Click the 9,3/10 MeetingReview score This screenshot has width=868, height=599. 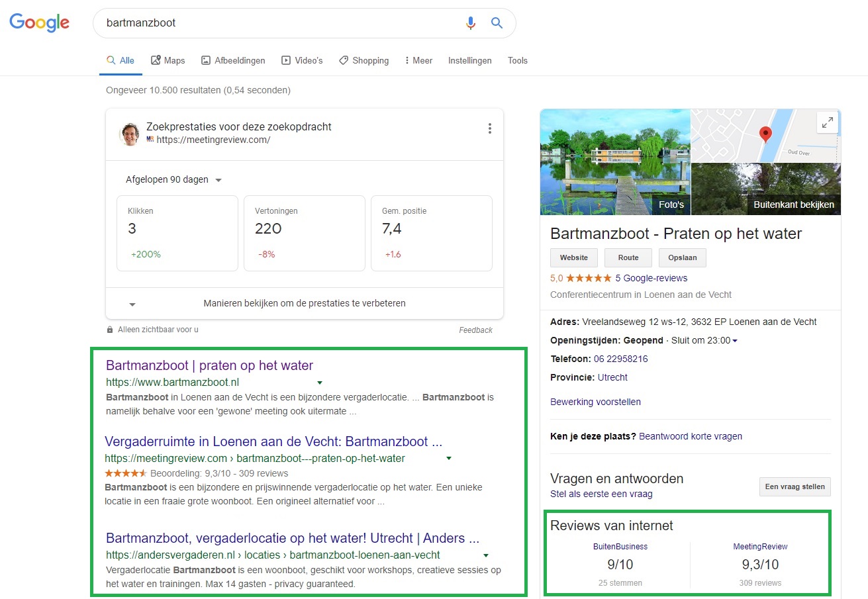click(x=760, y=565)
